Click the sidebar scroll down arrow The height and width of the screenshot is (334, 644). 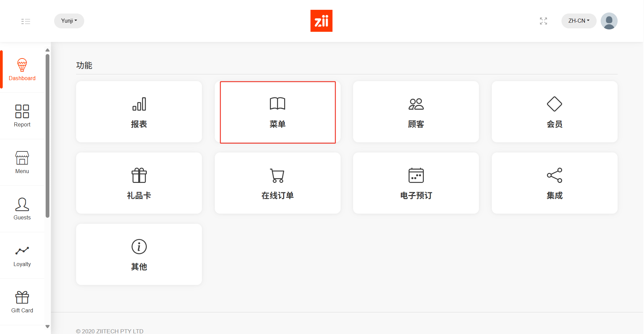[47, 327]
